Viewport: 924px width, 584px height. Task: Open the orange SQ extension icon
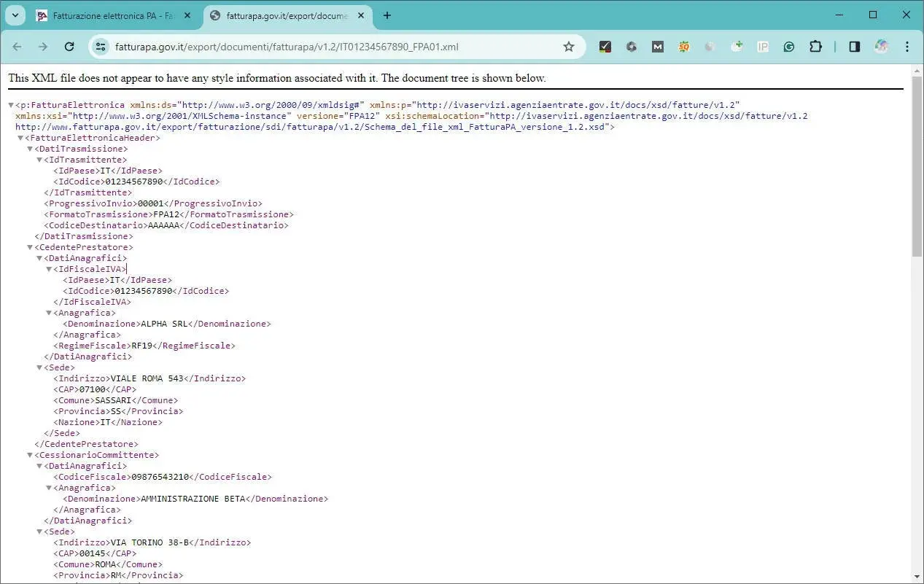point(684,47)
